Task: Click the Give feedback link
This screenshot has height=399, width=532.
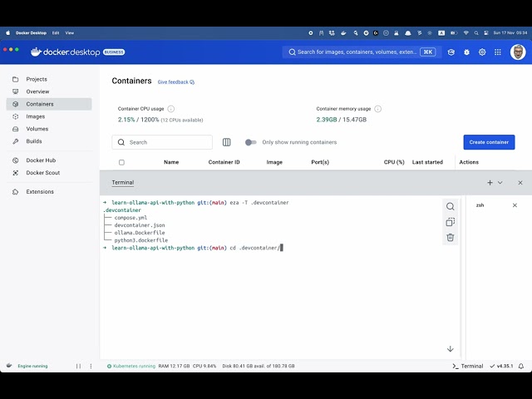Action: [x=175, y=81]
